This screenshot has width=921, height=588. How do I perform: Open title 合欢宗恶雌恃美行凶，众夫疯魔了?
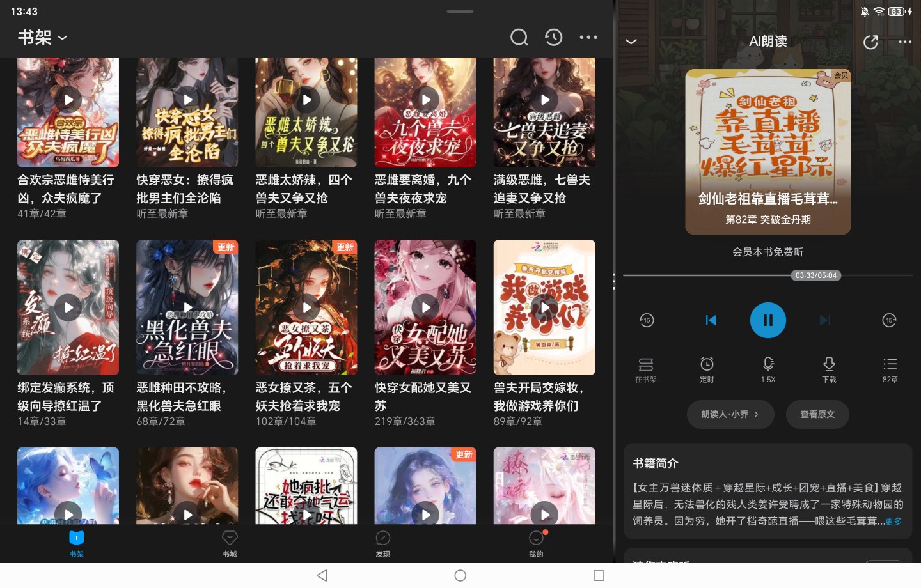[x=66, y=189]
